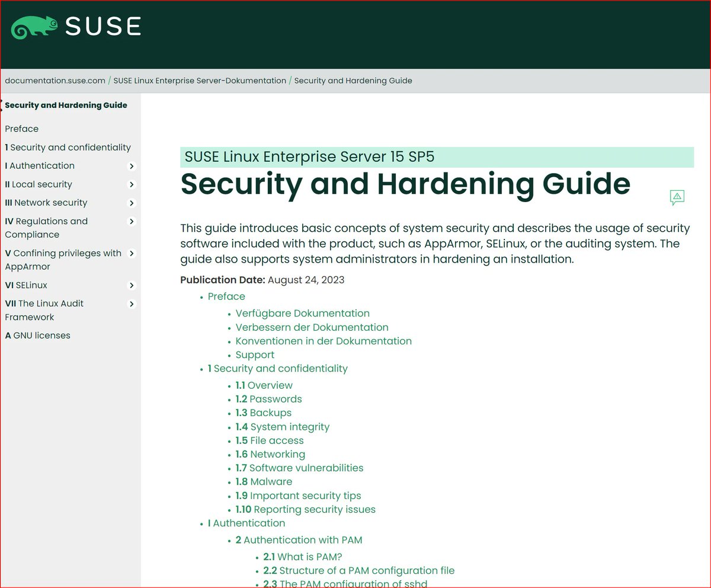The width and height of the screenshot is (711, 588).
Task: Select Preface in the sidebar
Action: tap(21, 129)
